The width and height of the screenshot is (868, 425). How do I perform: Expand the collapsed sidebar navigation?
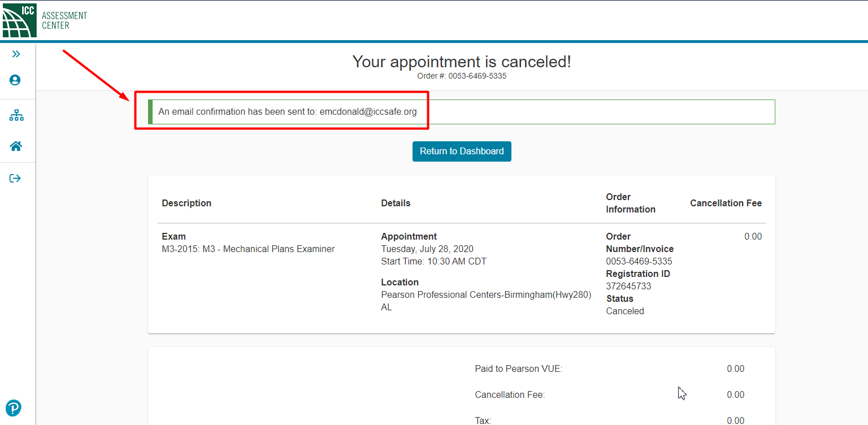click(x=16, y=54)
